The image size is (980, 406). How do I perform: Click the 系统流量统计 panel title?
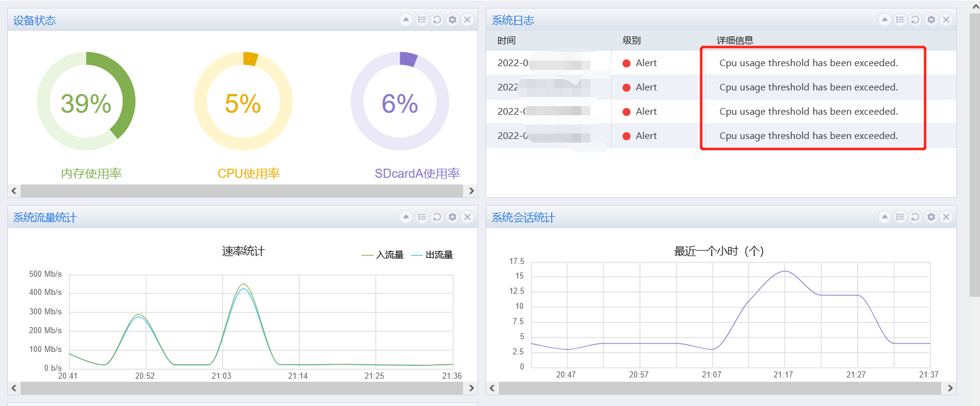45,218
